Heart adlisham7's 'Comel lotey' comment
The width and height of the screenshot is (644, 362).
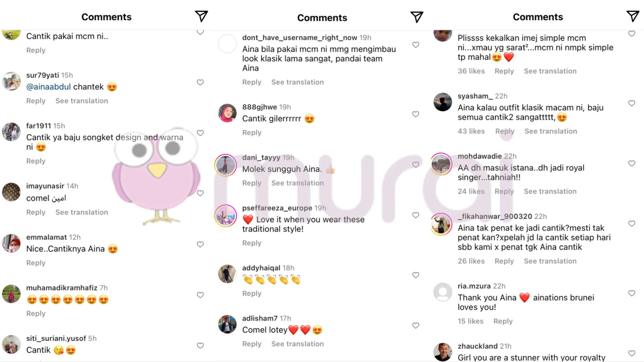pos(416,325)
